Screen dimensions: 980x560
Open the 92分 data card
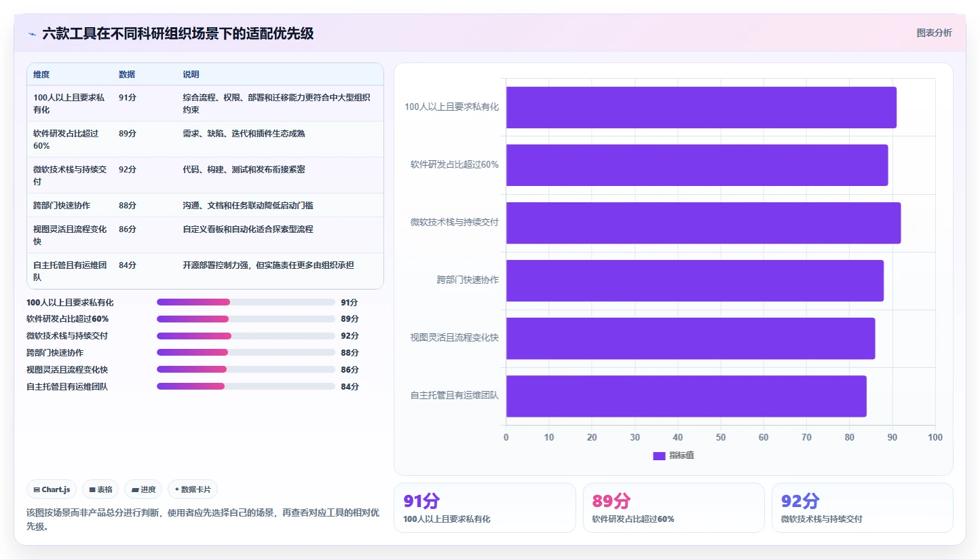pyautogui.click(x=862, y=508)
